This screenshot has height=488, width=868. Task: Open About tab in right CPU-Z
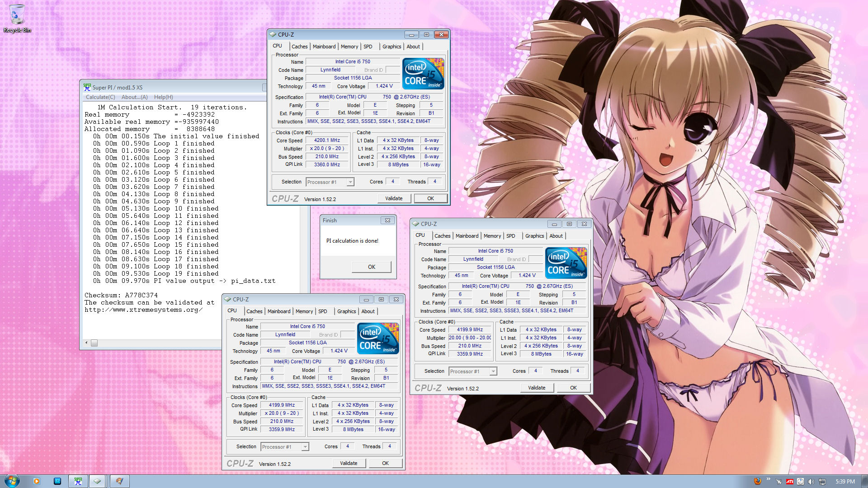(556, 236)
